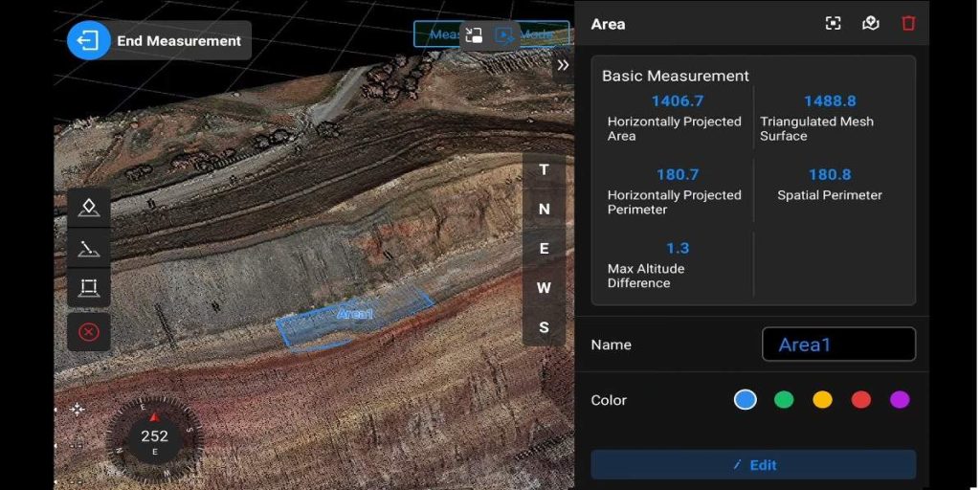Choose the purple color swatch
The height and width of the screenshot is (490, 980).
[x=900, y=400]
